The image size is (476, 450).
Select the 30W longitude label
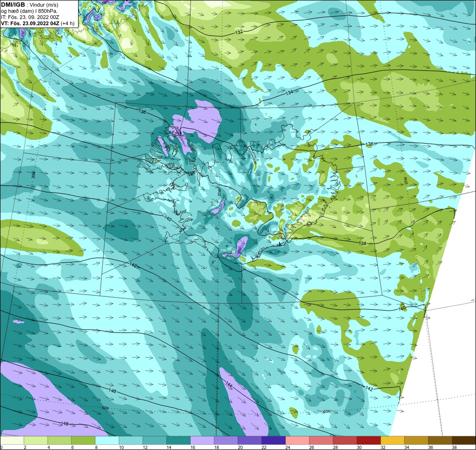pyautogui.click(x=33, y=176)
